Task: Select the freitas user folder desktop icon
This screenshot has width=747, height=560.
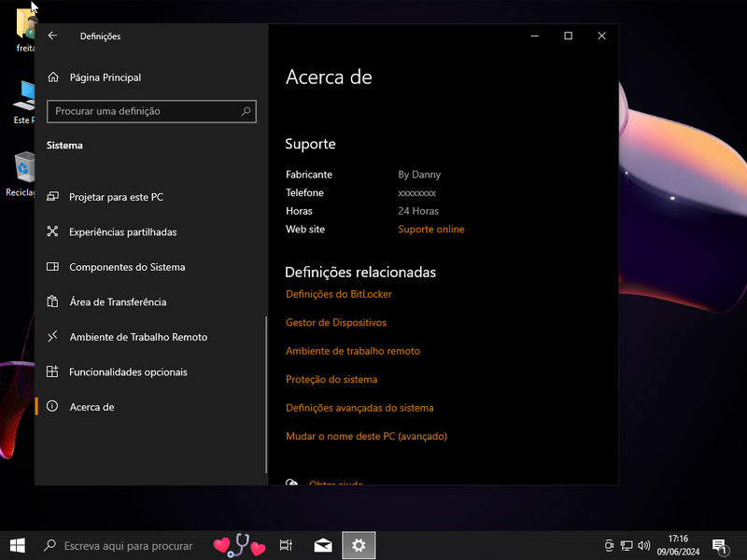Action: [25, 30]
